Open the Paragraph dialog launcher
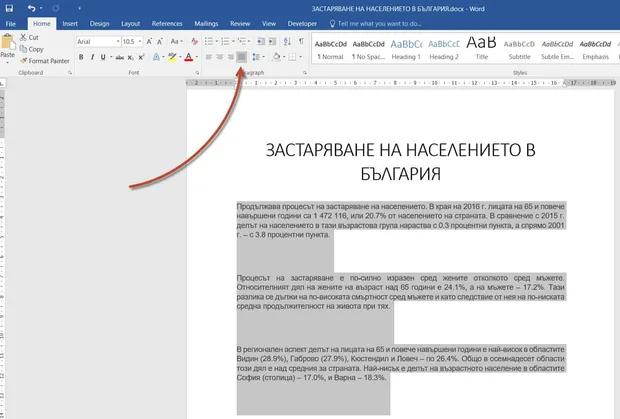Image resolution: width=620 pixels, height=419 pixels. pos(305,73)
